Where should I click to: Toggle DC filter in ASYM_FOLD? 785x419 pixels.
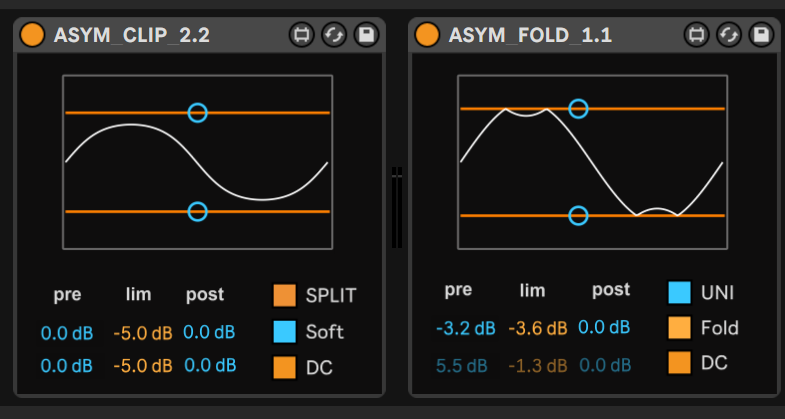click(680, 362)
